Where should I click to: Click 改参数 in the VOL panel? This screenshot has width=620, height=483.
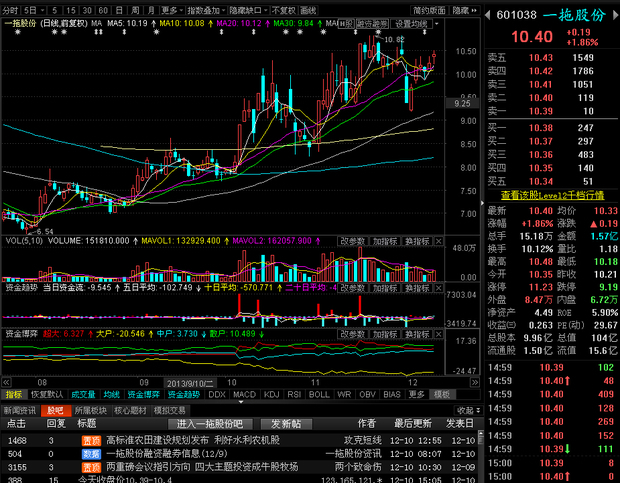(353, 241)
